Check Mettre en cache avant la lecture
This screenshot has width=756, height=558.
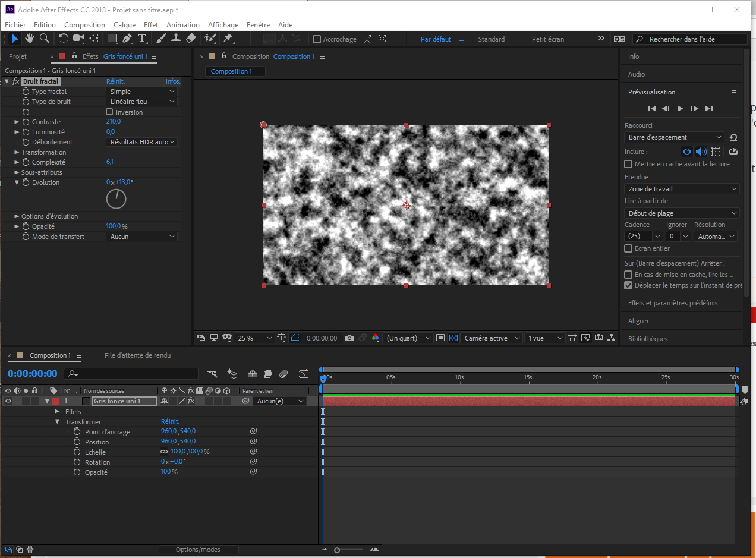[x=628, y=164]
